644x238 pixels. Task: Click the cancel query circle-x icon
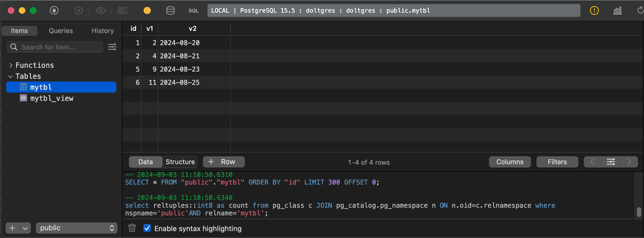79,11
